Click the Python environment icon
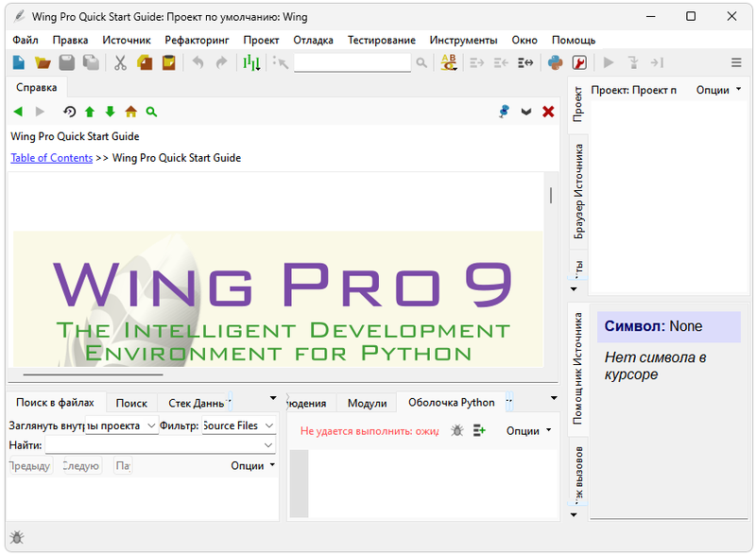Screen dimensions: 756x556 coord(556,62)
